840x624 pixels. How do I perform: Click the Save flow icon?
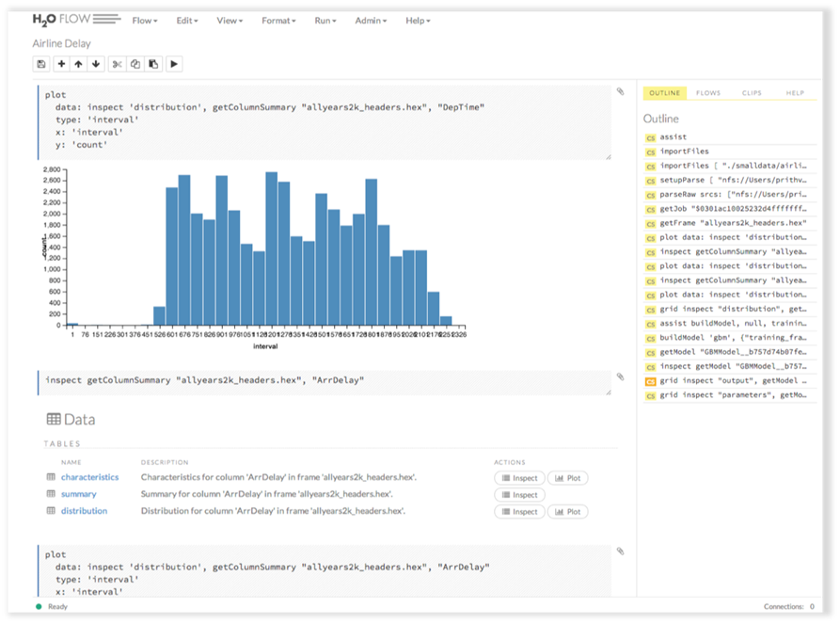pos(41,64)
